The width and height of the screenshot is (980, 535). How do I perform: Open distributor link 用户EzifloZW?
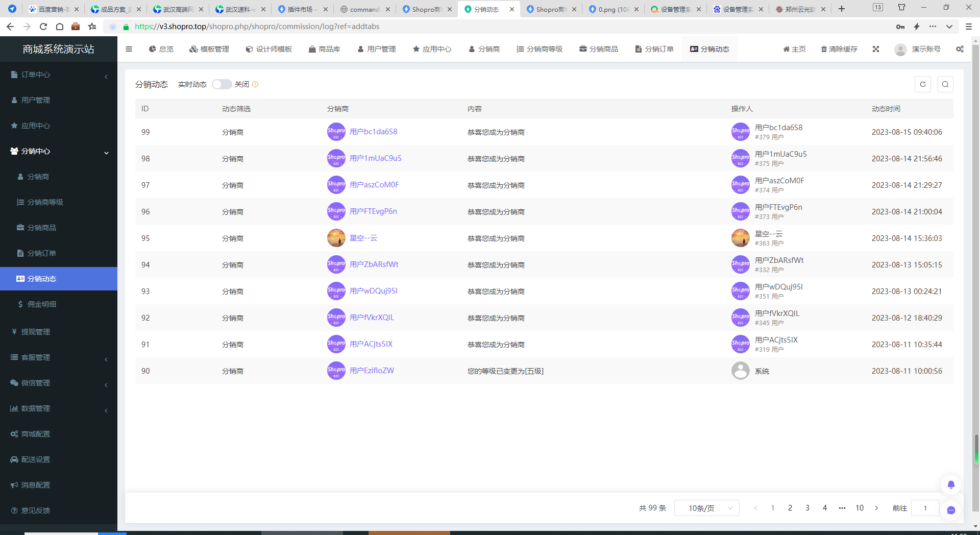(372, 371)
